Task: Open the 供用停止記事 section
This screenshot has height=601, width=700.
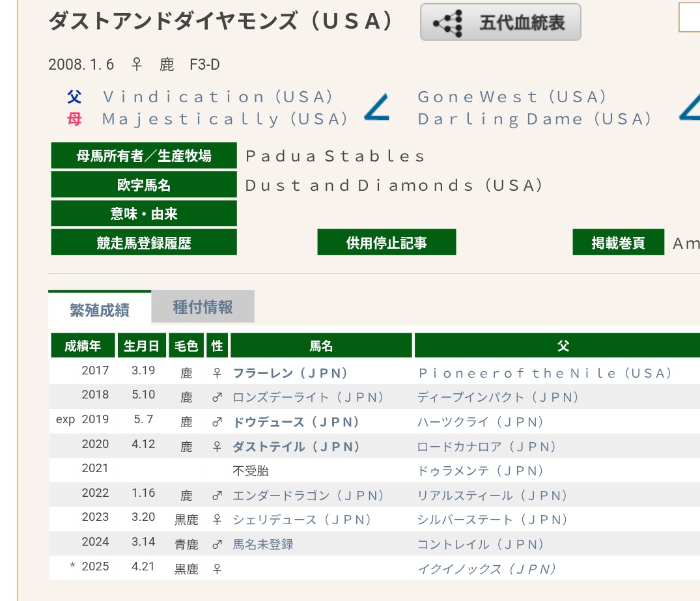Action: coord(386,243)
